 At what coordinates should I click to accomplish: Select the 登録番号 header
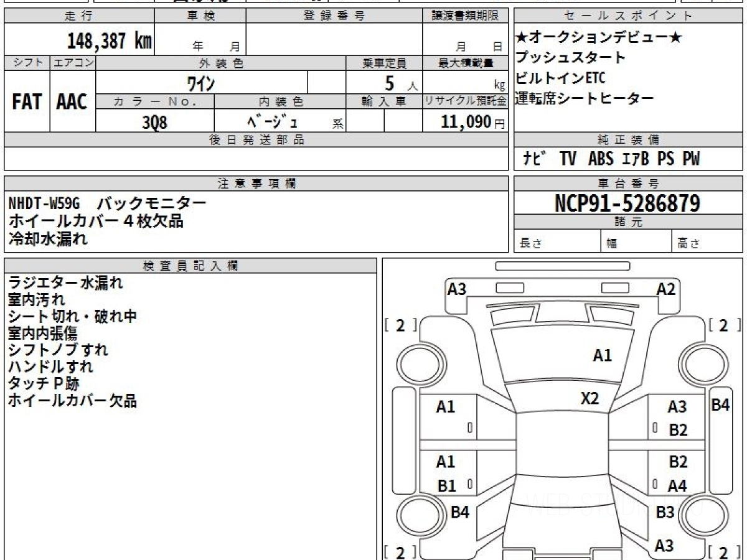tap(334, 16)
